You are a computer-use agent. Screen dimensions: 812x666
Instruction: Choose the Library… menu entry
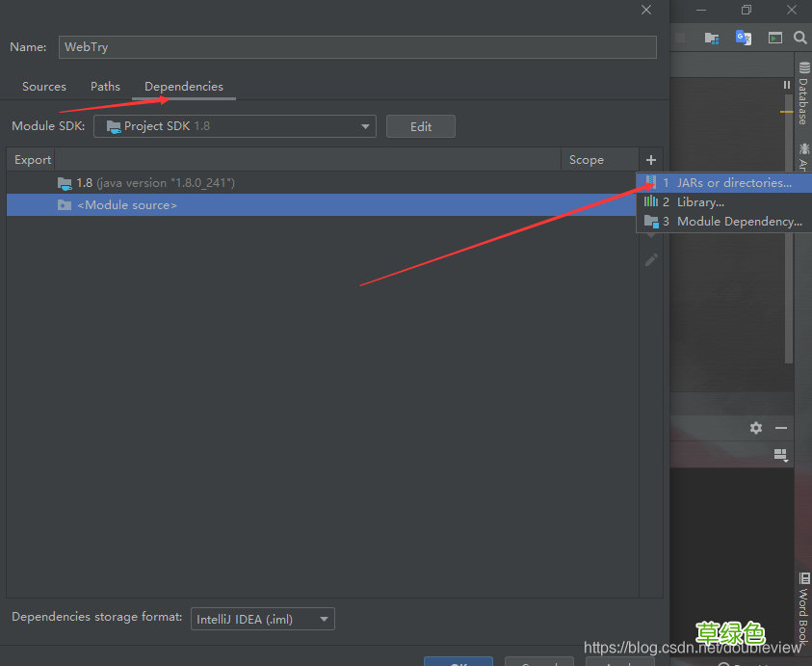724,202
